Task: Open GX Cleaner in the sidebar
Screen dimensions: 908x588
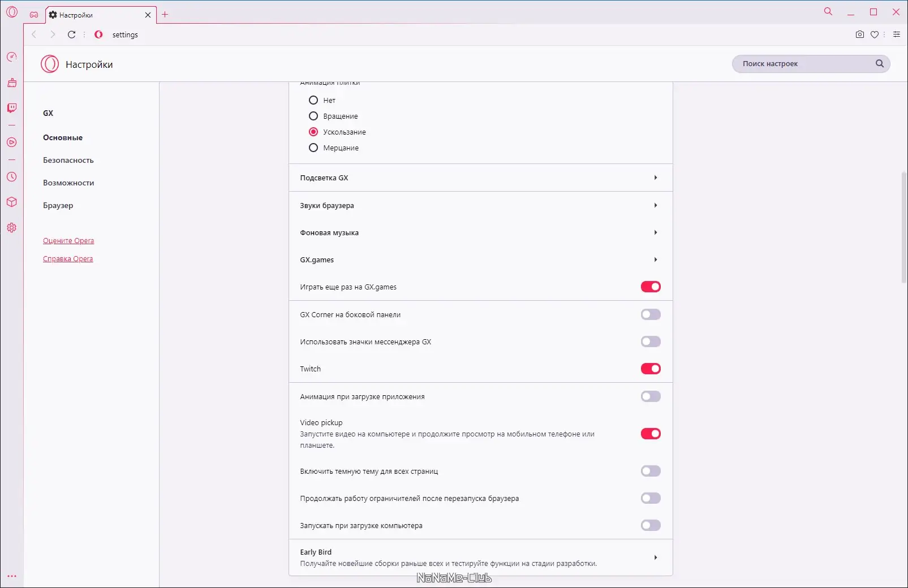Action: [x=12, y=83]
